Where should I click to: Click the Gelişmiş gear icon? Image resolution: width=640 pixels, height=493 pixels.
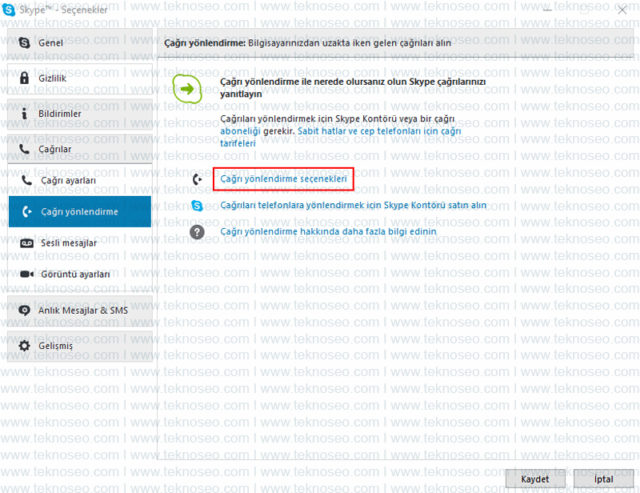click(24, 346)
